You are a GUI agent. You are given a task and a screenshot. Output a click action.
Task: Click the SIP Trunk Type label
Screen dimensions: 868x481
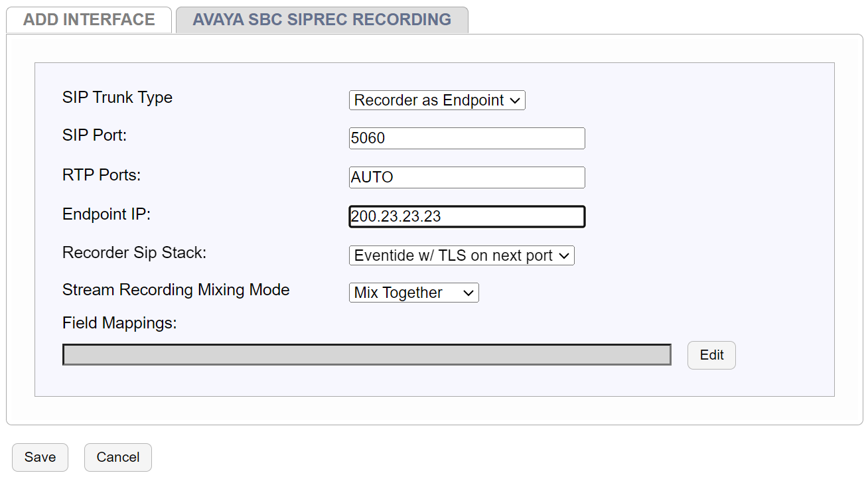coord(117,97)
